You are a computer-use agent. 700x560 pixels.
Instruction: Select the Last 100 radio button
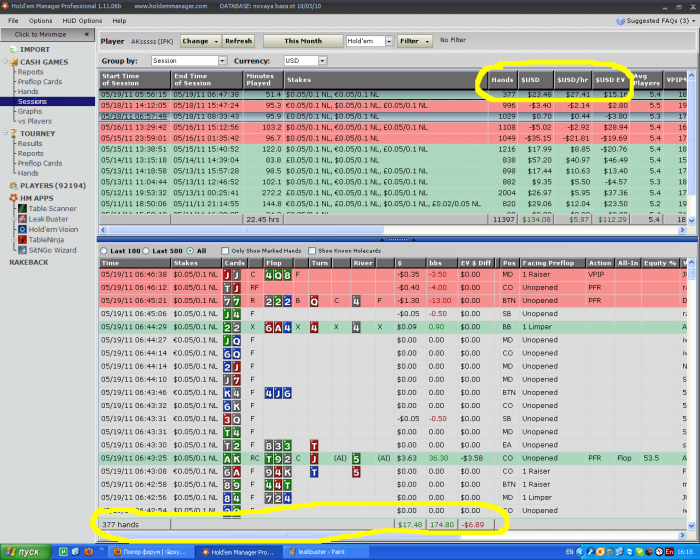pyautogui.click(x=104, y=251)
